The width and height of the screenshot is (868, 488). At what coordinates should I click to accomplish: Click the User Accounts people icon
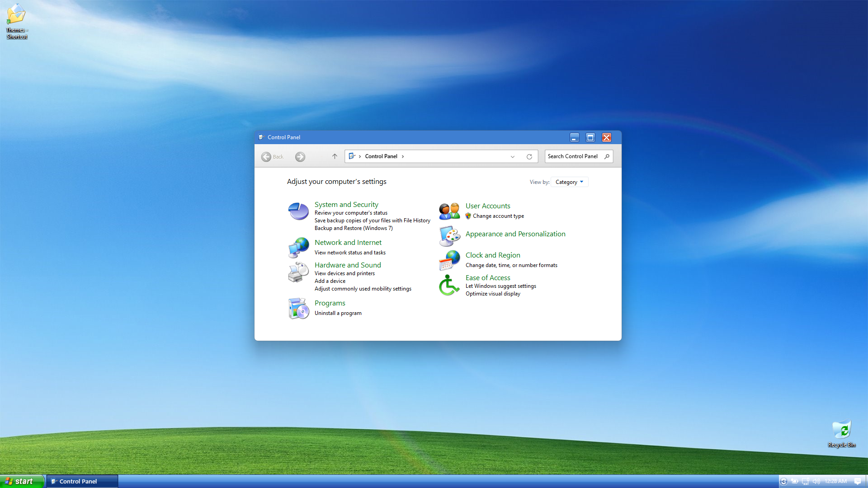pyautogui.click(x=449, y=211)
